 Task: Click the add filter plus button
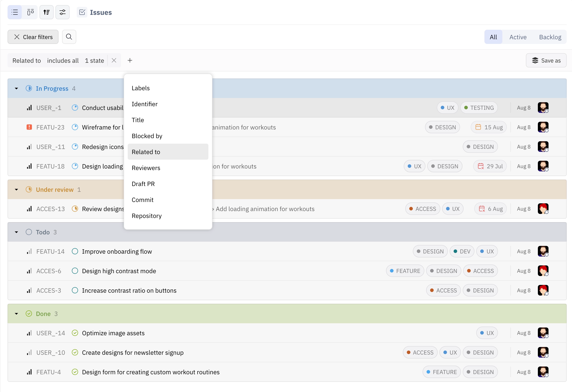tap(130, 60)
